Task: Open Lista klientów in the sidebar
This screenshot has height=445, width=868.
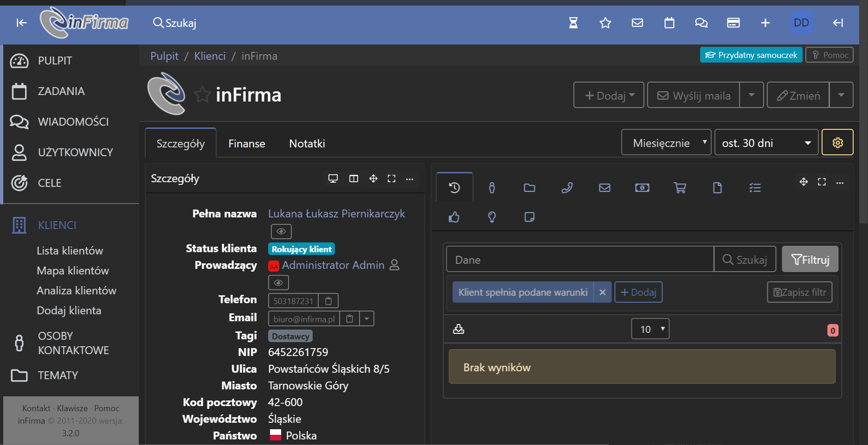Action: coord(70,251)
